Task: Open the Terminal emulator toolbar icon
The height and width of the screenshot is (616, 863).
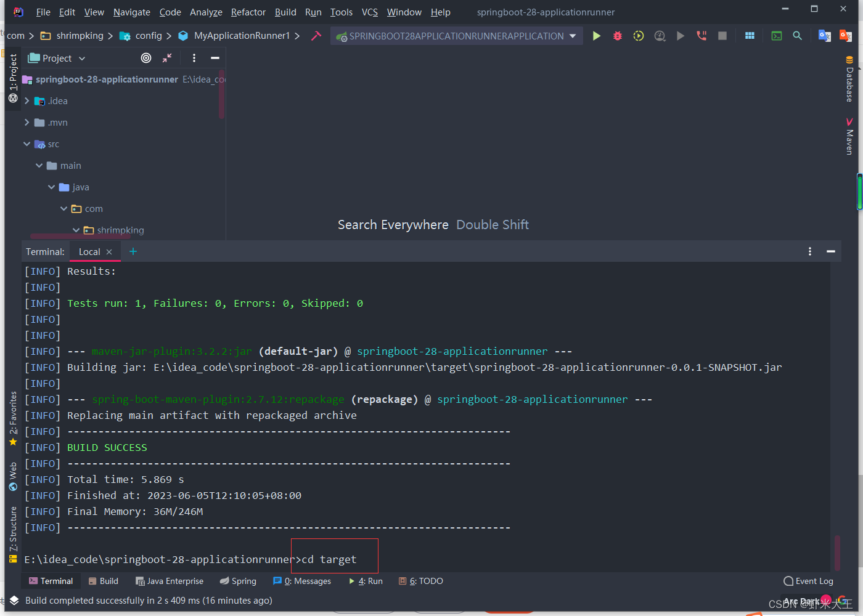Action: [776, 36]
